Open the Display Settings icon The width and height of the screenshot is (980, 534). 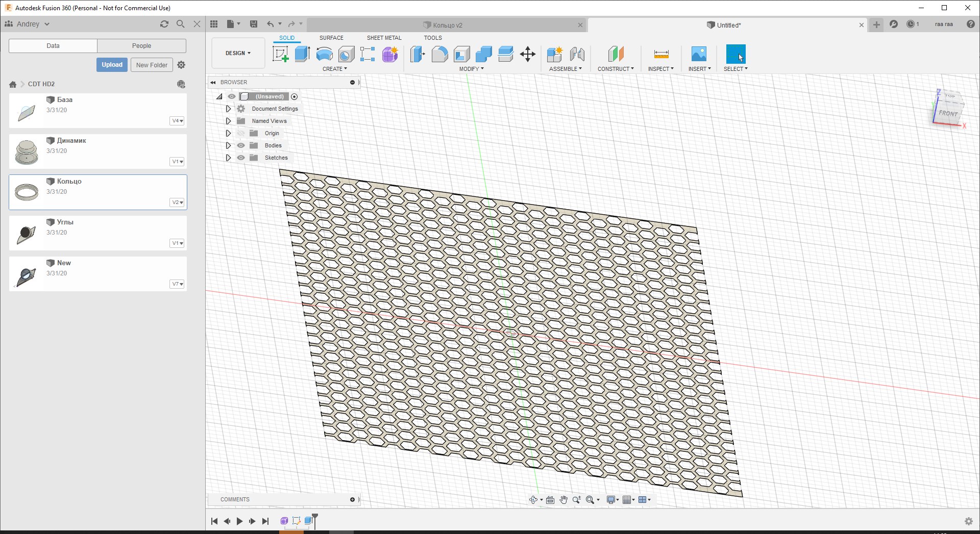point(610,500)
